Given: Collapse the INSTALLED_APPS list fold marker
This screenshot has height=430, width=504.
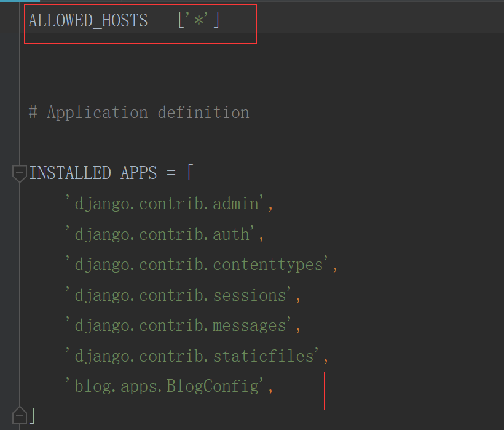Looking at the screenshot, I should [20, 173].
